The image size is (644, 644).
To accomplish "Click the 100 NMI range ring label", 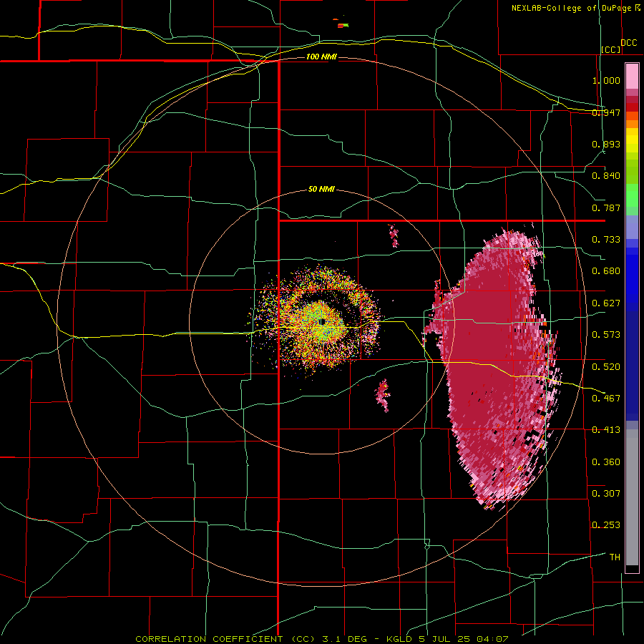I will tap(321, 57).
